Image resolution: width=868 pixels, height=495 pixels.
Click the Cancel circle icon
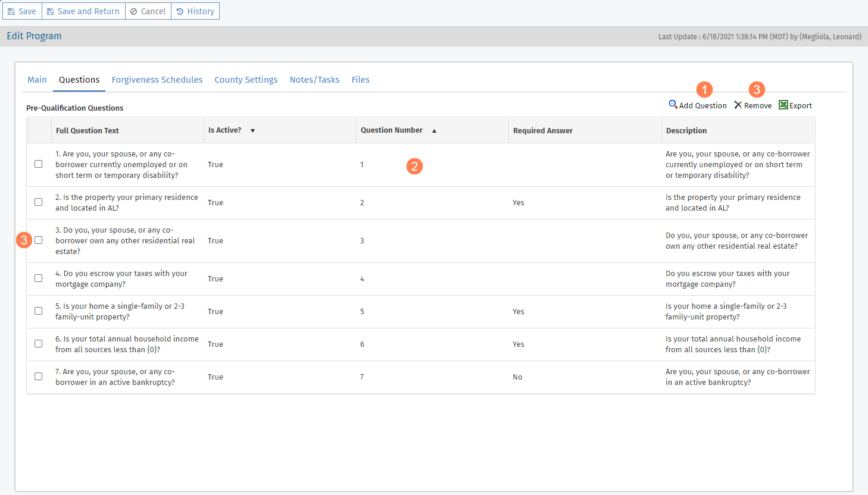[134, 11]
